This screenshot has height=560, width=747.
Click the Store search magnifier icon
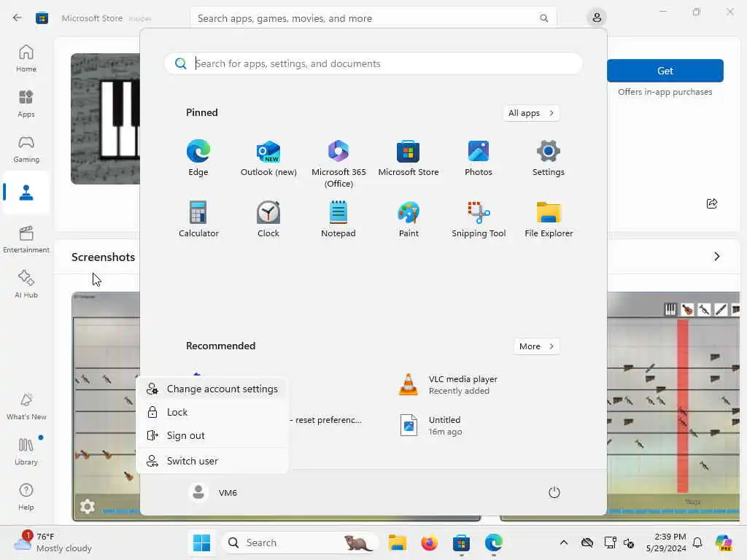pyautogui.click(x=543, y=18)
